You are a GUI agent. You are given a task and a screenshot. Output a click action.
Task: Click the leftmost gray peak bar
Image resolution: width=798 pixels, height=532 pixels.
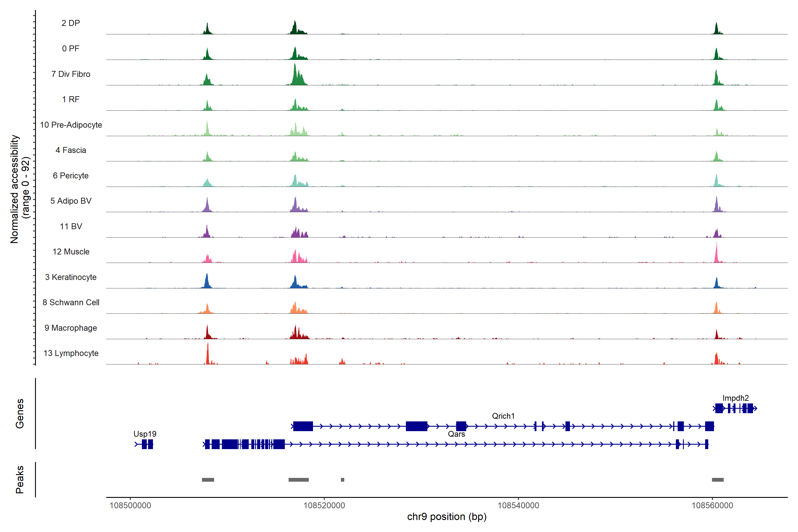point(208,480)
